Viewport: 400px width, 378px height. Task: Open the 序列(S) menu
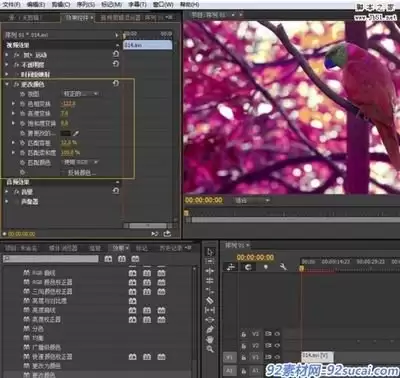coord(85,4)
